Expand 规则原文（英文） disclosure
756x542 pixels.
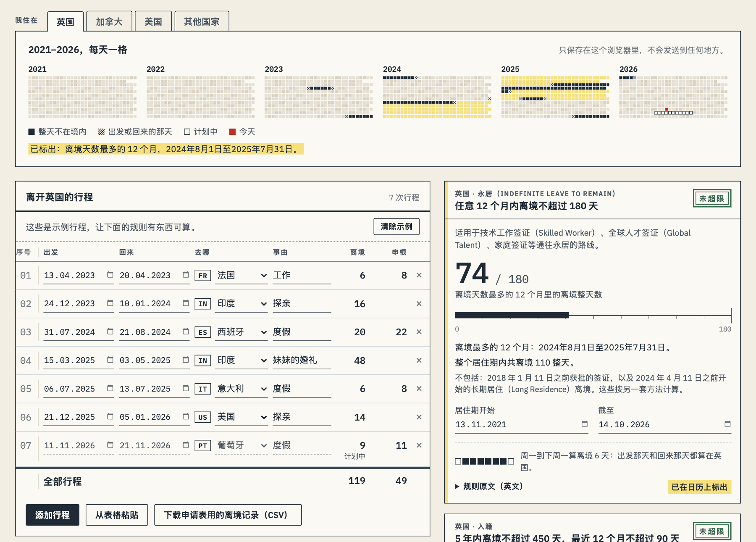pyautogui.click(x=489, y=487)
